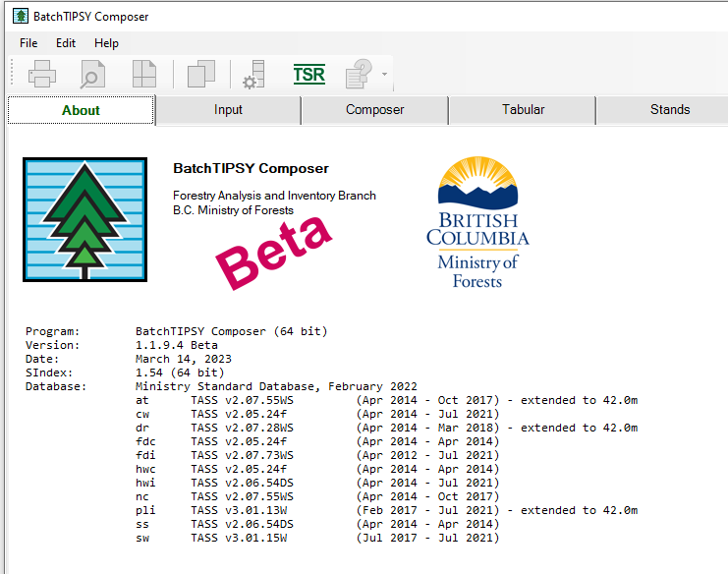This screenshot has height=574, width=728.
Task: Click the 'Date:' label
Action: click(42, 359)
